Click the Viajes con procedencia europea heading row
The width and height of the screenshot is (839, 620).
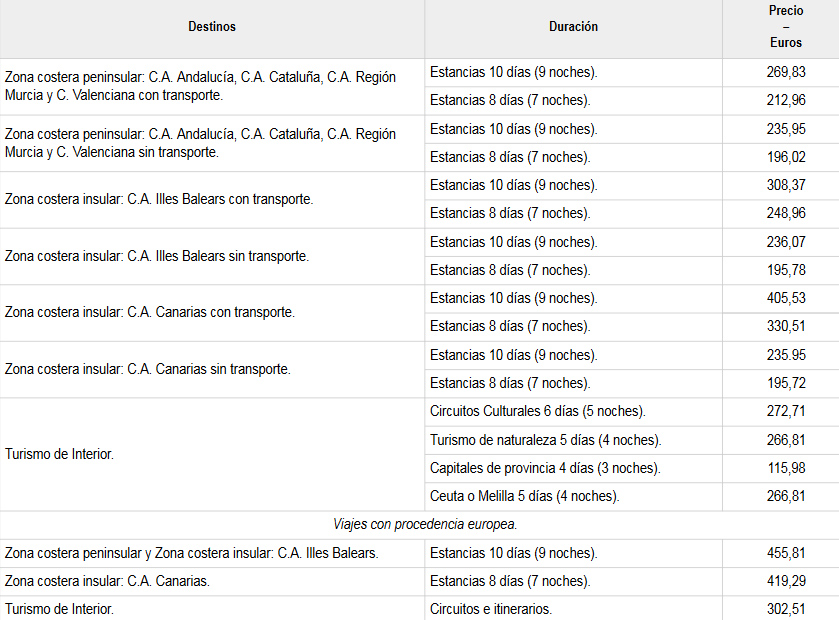(418, 524)
